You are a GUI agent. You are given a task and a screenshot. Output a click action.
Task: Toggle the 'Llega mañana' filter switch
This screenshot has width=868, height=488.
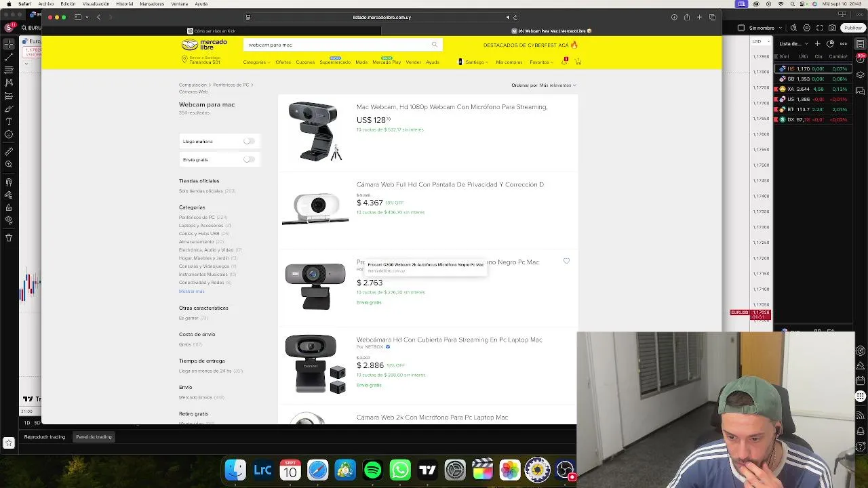(x=249, y=141)
